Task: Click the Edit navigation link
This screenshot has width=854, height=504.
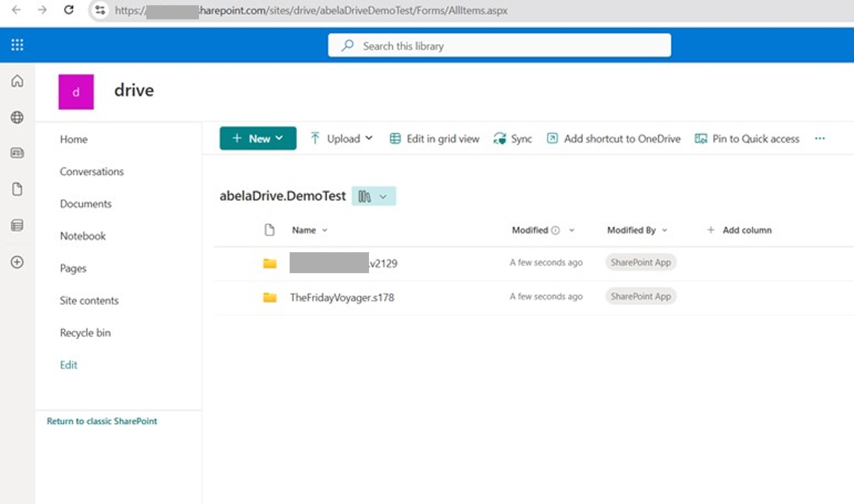Action: [x=68, y=365]
